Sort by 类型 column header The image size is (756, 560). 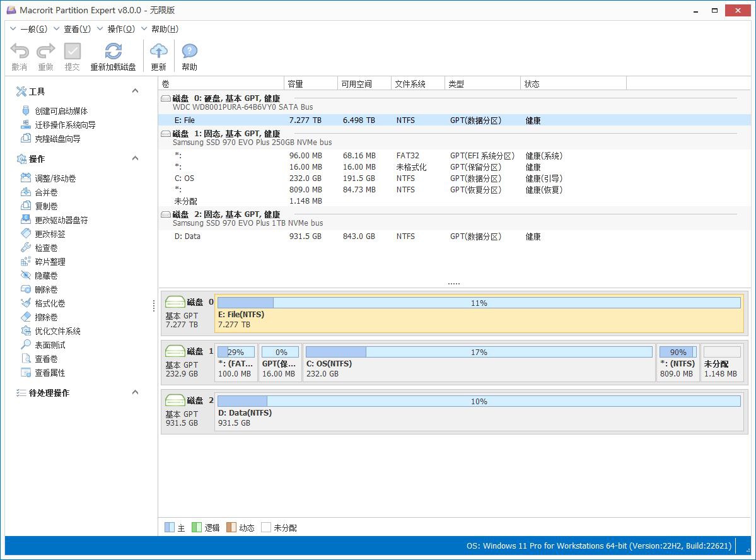coord(482,83)
